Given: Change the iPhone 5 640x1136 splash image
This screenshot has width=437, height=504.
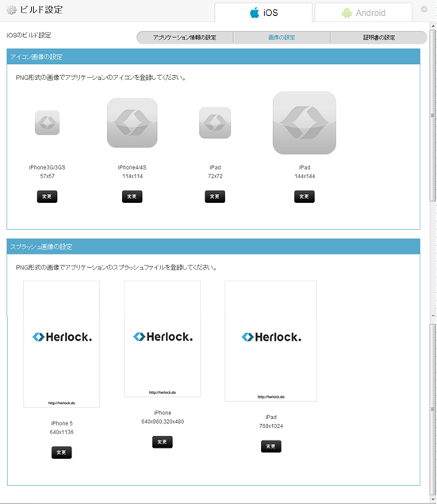Looking at the screenshot, I should click(x=61, y=452).
